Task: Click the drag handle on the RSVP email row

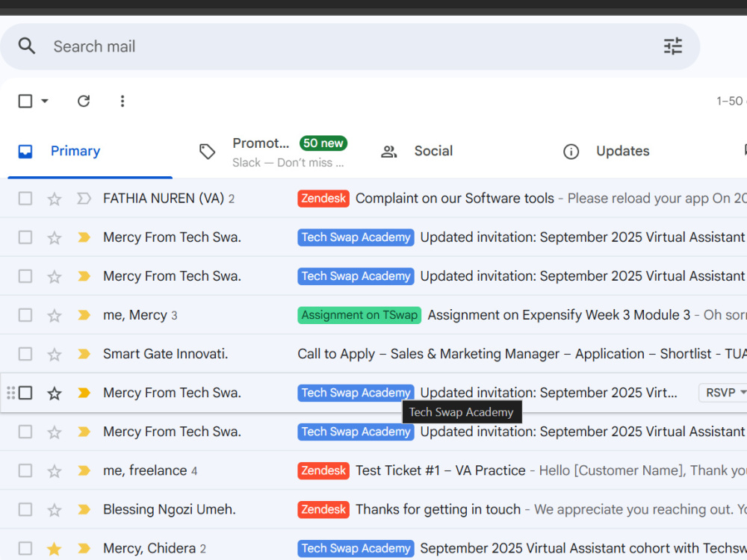Action: (x=11, y=393)
